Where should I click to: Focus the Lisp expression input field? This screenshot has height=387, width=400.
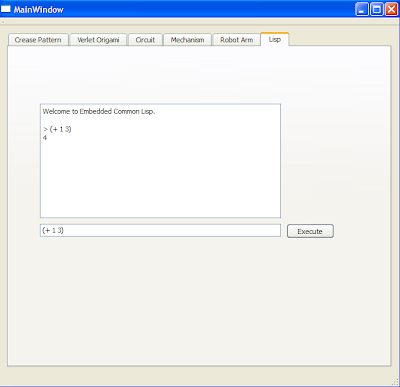click(160, 230)
